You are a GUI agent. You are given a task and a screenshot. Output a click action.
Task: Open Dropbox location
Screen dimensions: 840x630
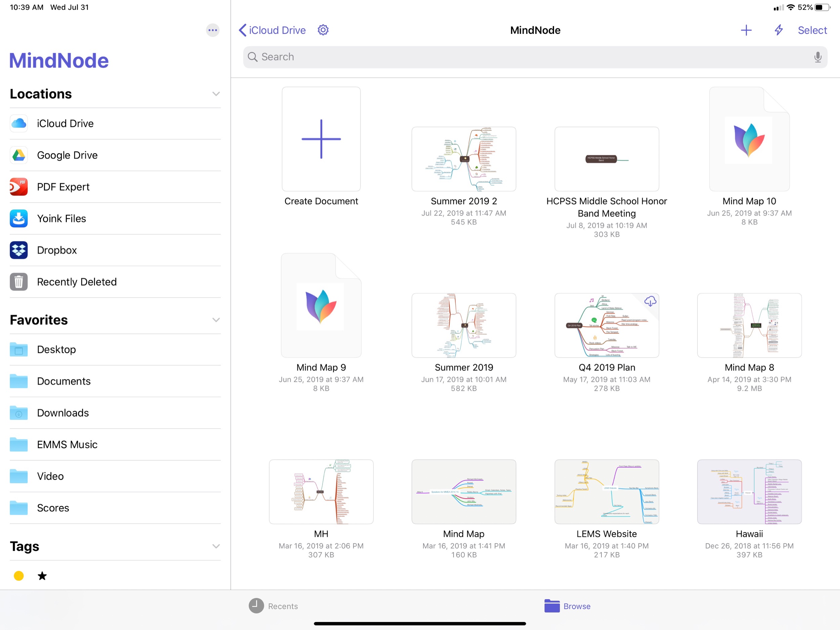[115, 250]
